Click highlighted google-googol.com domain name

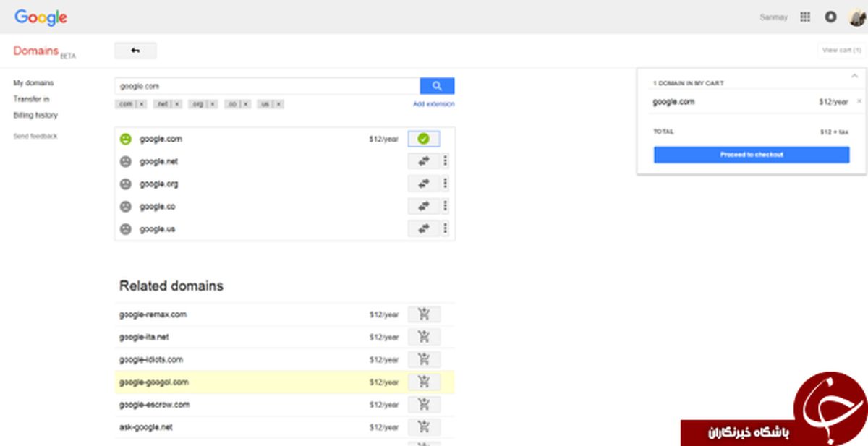[x=153, y=382]
